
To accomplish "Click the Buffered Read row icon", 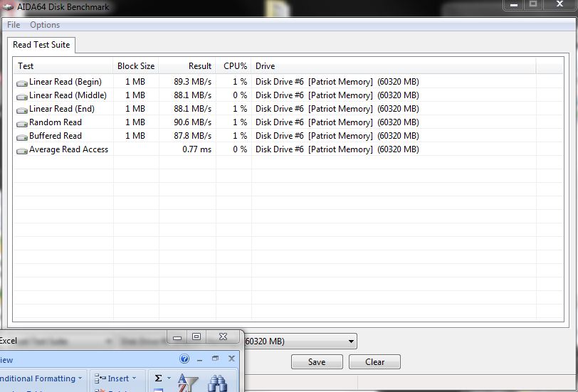I will click(x=22, y=137).
